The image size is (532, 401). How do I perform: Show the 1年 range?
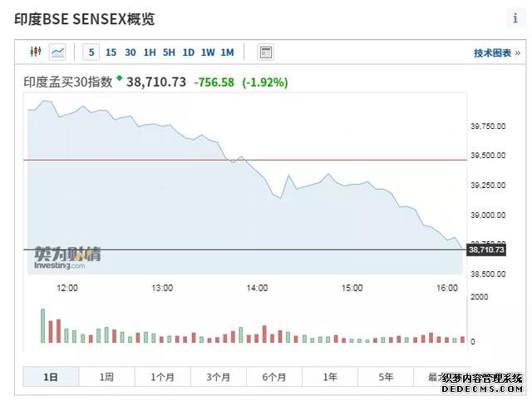330,377
